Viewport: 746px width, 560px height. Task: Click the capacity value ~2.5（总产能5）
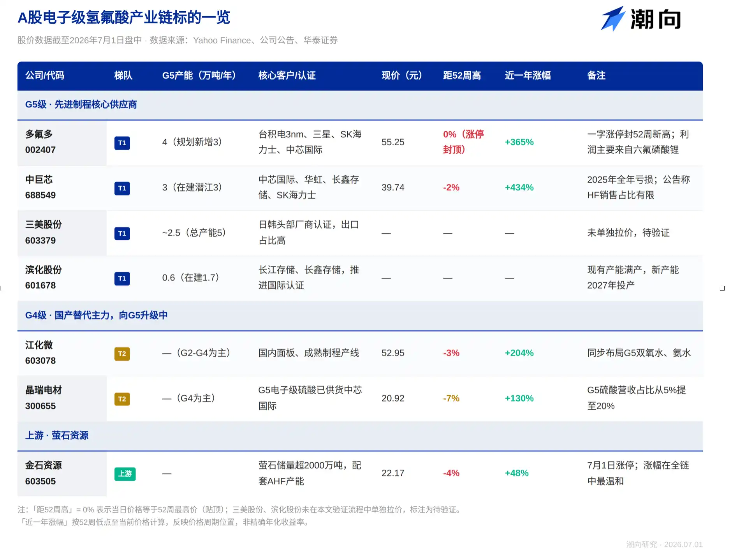point(194,233)
